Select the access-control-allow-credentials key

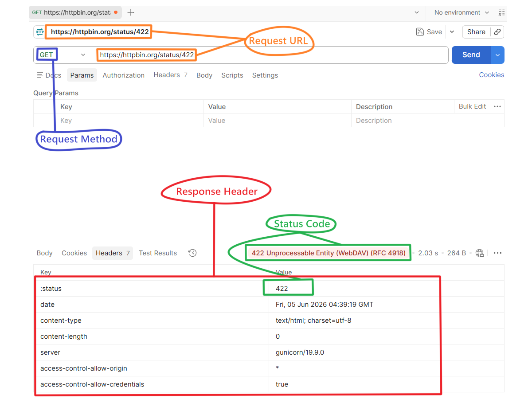click(151, 384)
